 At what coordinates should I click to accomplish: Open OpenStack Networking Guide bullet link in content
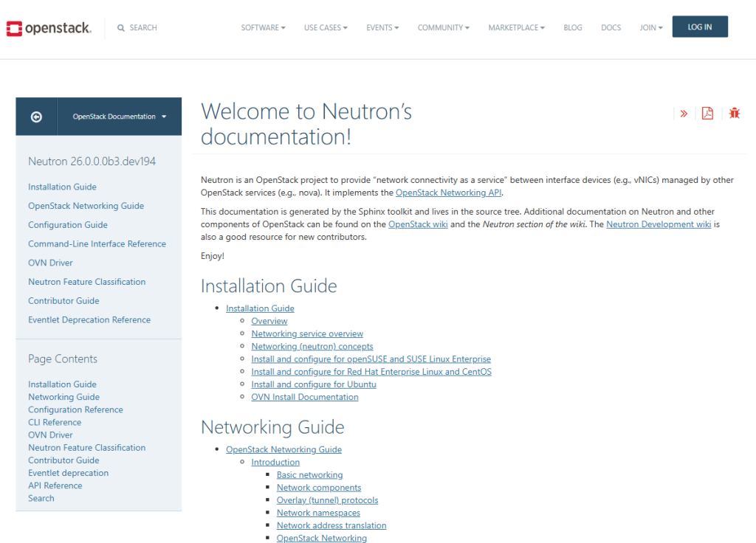[283, 449]
